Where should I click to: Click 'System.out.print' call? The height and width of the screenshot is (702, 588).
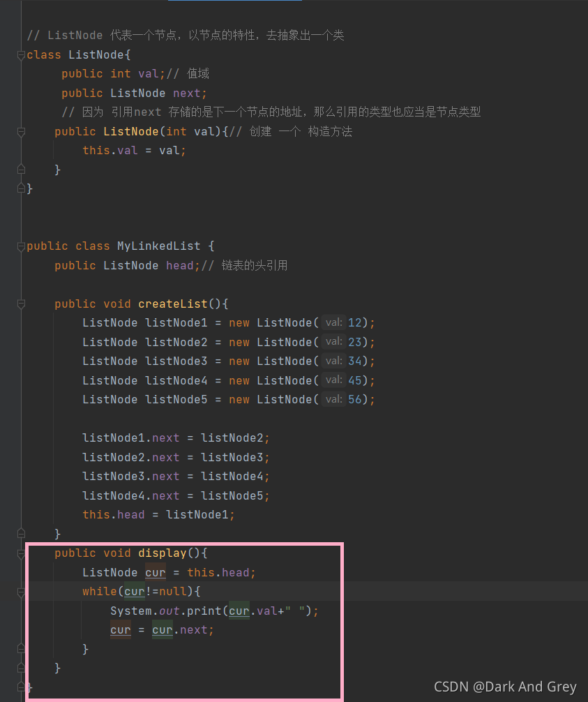pos(165,611)
